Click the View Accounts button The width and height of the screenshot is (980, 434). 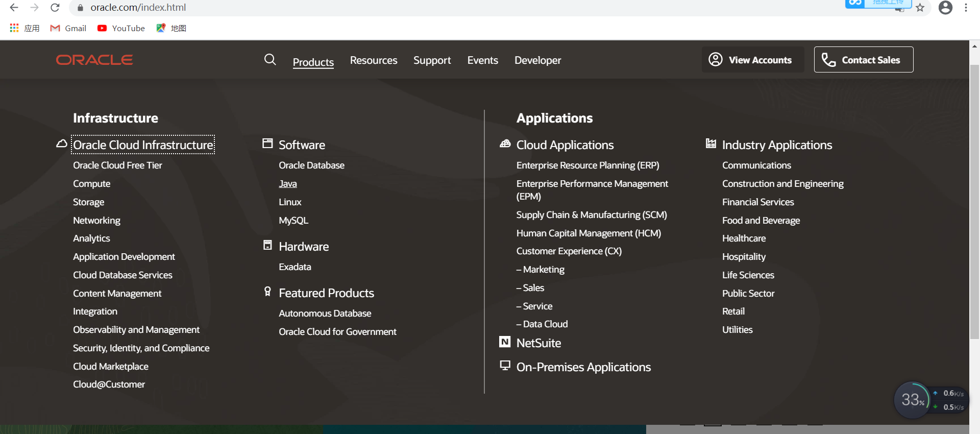click(x=753, y=60)
